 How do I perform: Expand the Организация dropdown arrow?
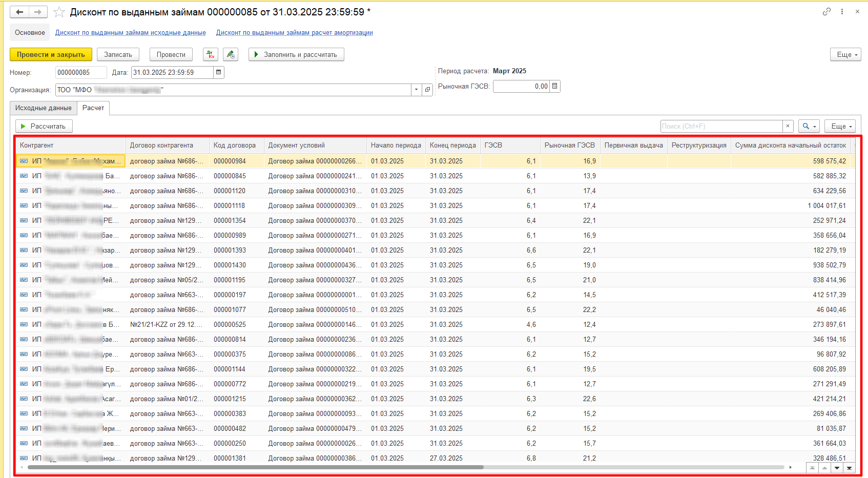(x=416, y=90)
